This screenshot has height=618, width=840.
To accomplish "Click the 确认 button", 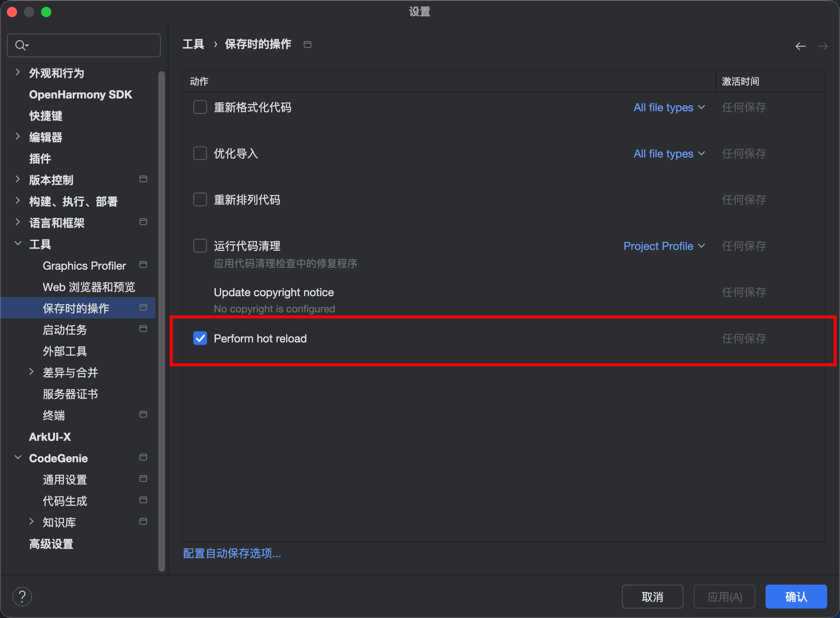I will tap(796, 597).
